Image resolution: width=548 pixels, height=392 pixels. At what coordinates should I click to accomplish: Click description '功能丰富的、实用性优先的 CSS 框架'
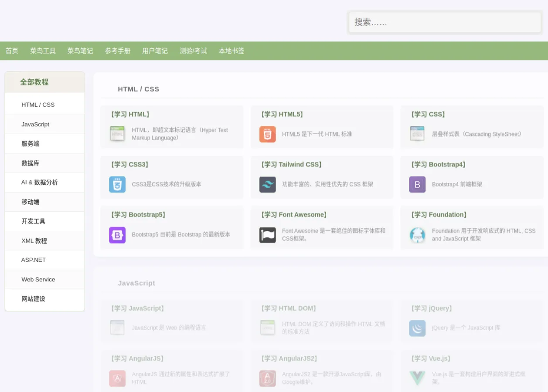pos(327,184)
